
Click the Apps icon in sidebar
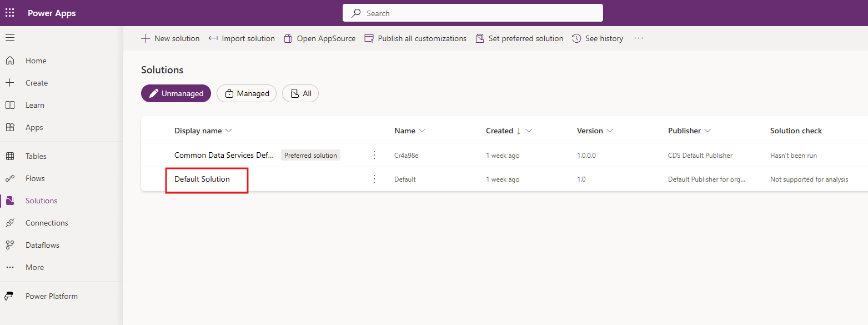pyautogui.click(x=10, y=127)
